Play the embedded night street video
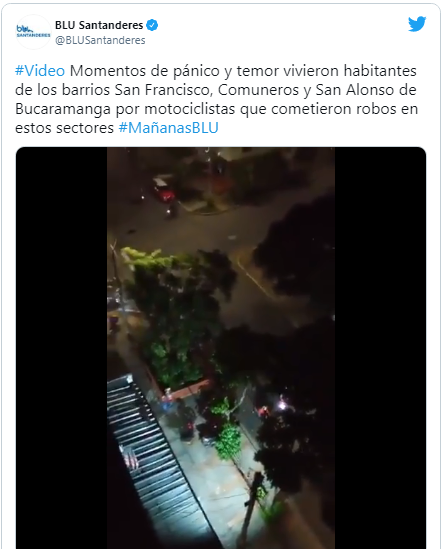The image size is (444, 549). pos(221,348)
